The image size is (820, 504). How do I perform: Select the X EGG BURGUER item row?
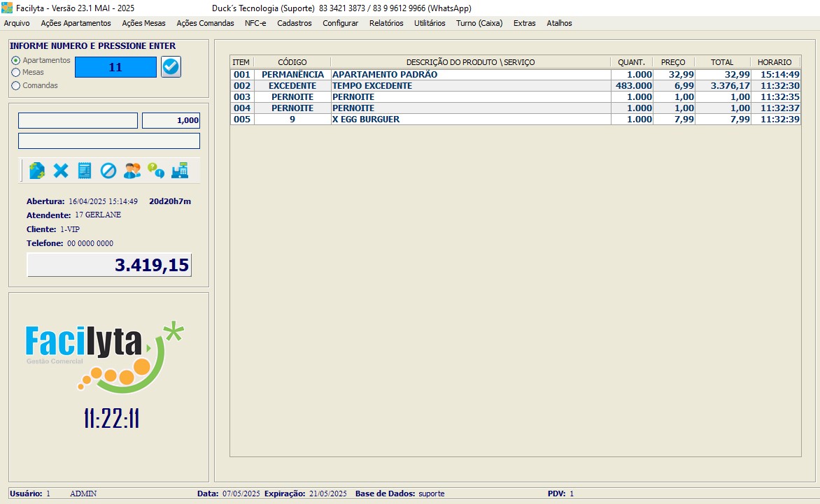[470, 120]
